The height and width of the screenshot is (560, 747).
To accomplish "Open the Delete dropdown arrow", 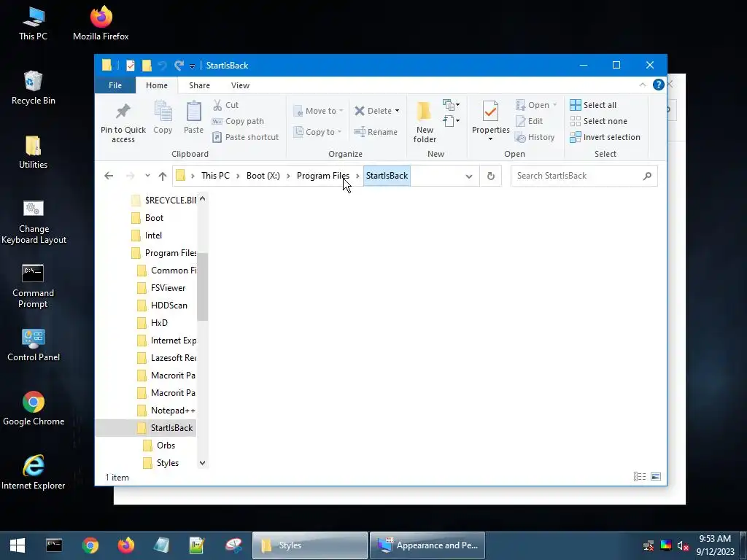I will click(397, 111).
